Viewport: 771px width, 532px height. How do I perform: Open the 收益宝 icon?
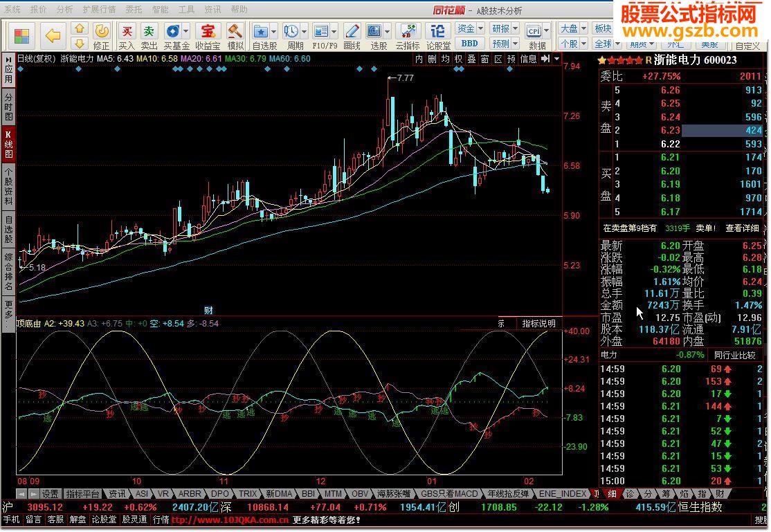[x=208, y=36]
